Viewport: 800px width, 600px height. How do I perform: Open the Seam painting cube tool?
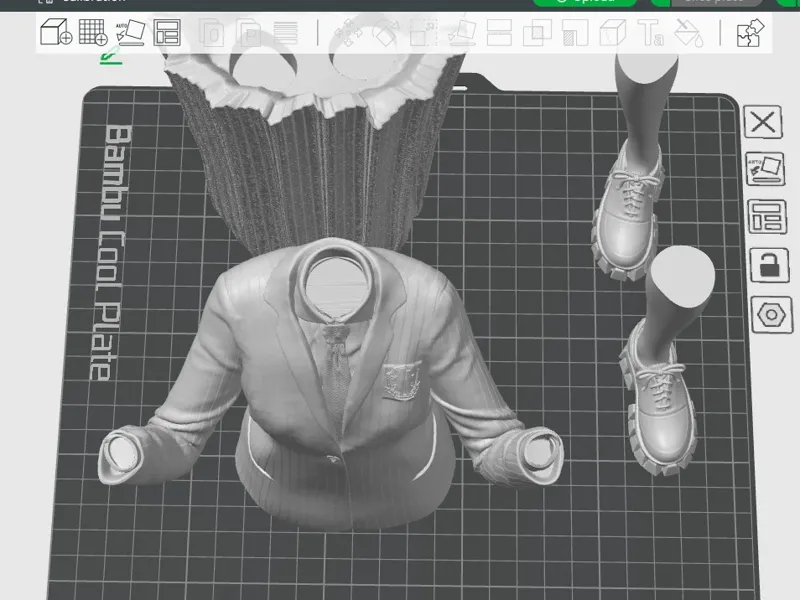(x=612, y=33)
